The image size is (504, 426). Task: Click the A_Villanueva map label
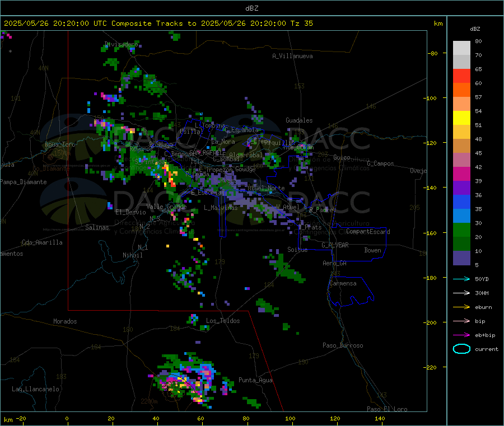pos(292,56)
